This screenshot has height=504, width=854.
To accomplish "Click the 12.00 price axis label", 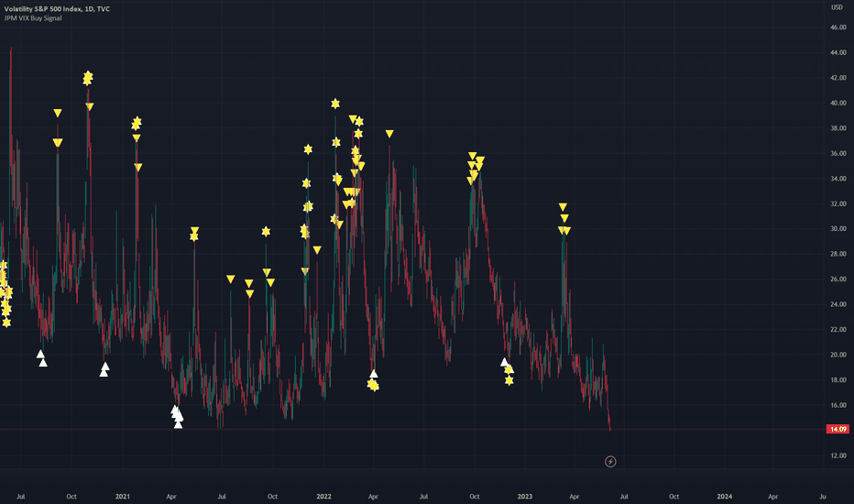I will tap(838, 455).
